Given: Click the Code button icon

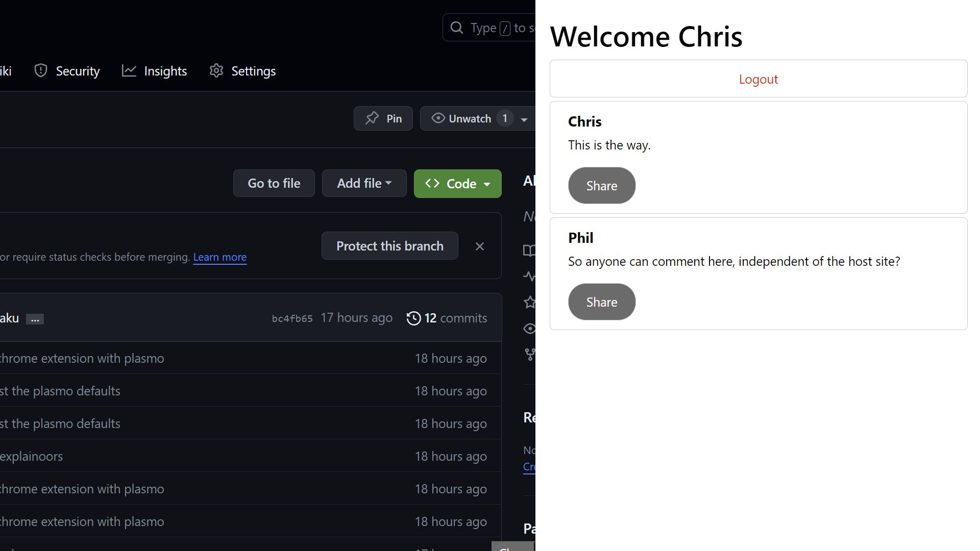Looking at the screenshot, I should pos(431,183).
